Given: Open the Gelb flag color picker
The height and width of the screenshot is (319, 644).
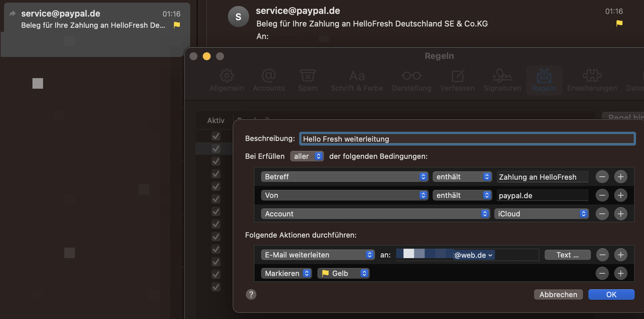Looking at the screenshot, I should pos(343,273).
